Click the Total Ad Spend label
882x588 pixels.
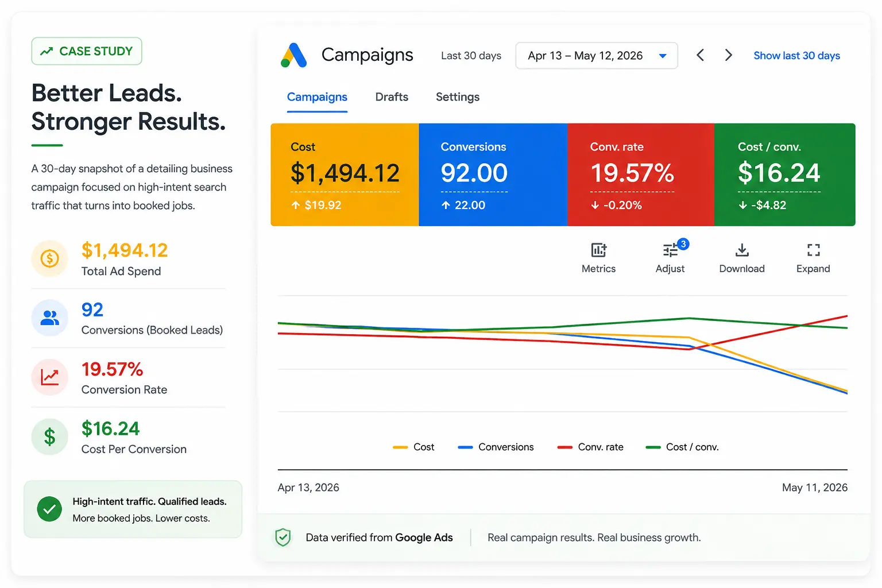pos(121,271)
